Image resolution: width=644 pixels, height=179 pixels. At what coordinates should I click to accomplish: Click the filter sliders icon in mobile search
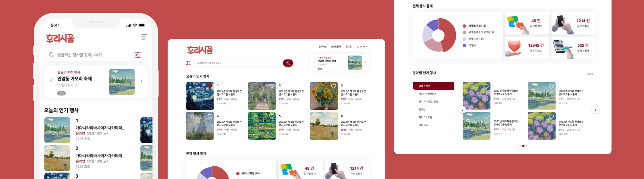click(138, 55)
